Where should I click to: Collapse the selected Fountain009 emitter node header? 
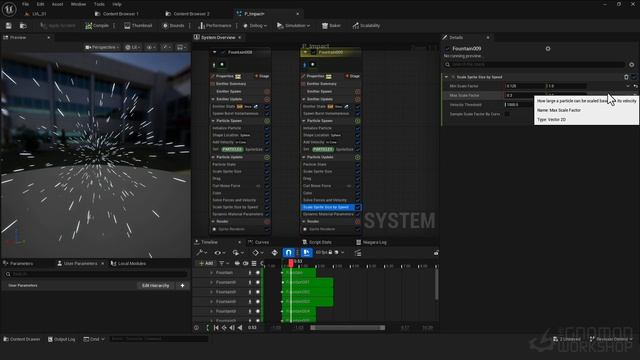[x=305, y=52]
